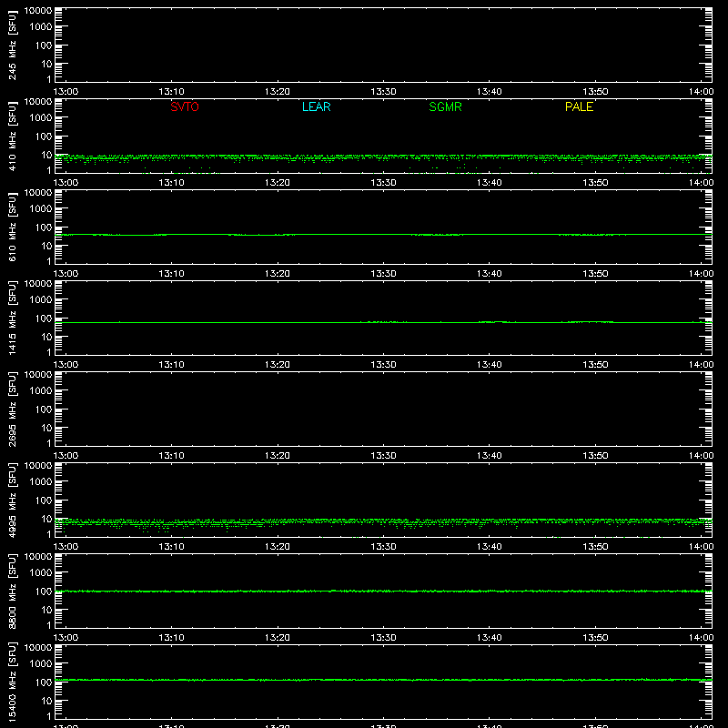
Task: Click the 10000 y-axis value of 245 MHz panel
Action: 38,10
